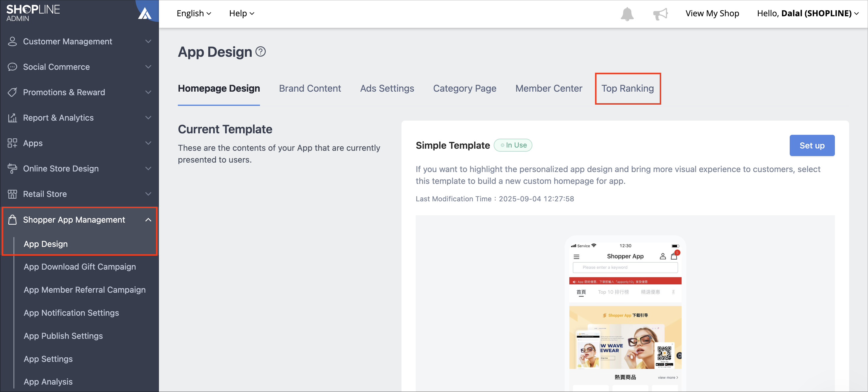Click the Customer Management person icon
Image resolution: width=868 pixels, height=392 pixels.
pyautogui.click(x=12, y=41)
